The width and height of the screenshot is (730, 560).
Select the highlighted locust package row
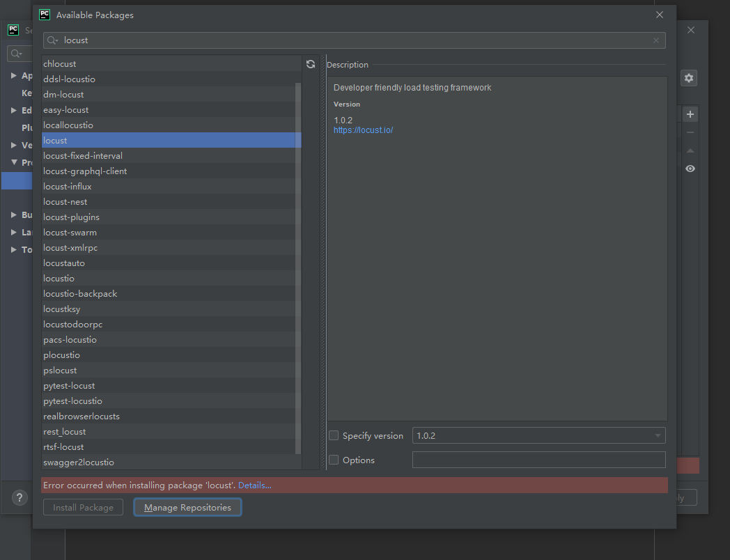[x=171, y=140]
